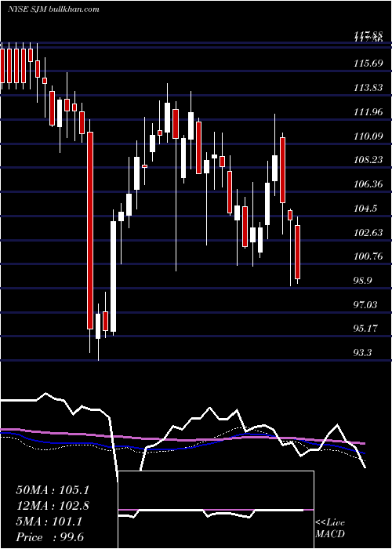The image size is (392, 549).
Task: Click the last red candlestick near 99
Action: point(298,252)
